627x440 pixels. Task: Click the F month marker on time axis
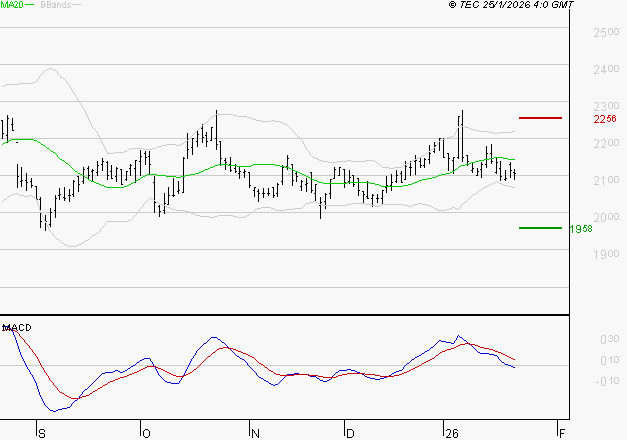tap(562, 434)
